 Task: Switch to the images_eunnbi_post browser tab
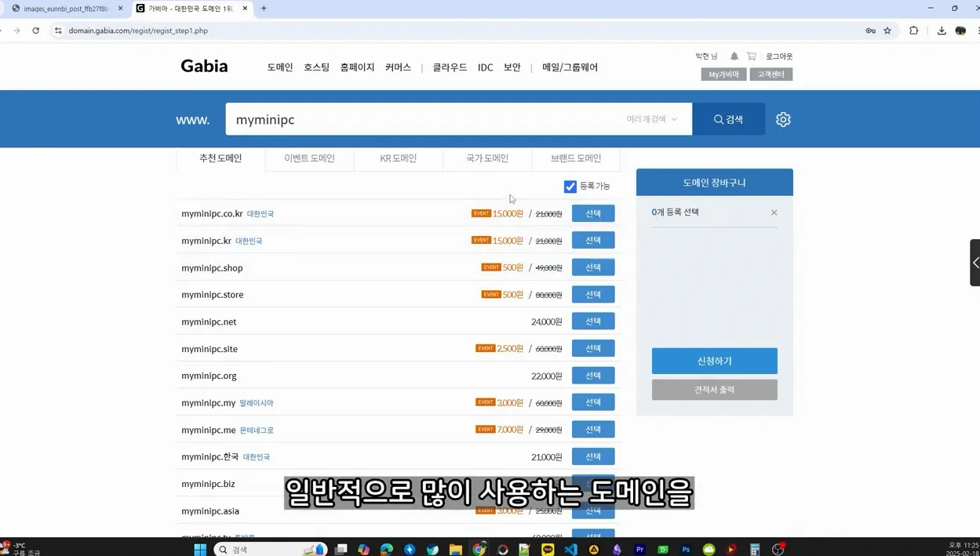(66, 9)
